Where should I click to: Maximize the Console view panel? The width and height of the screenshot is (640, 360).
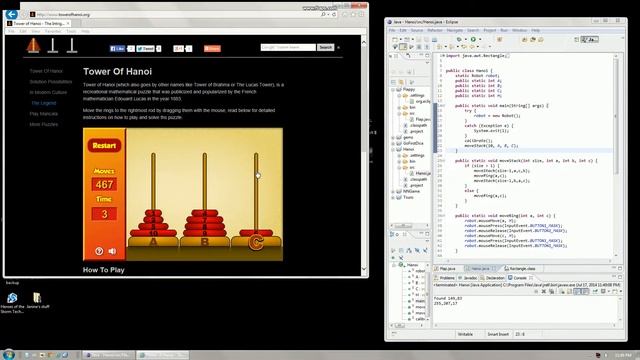[620, 278]
